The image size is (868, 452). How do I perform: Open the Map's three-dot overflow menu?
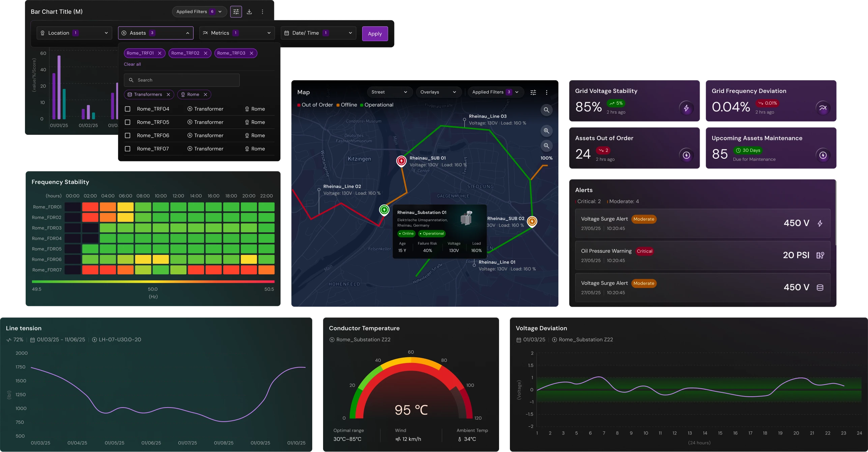click(547, 92)
